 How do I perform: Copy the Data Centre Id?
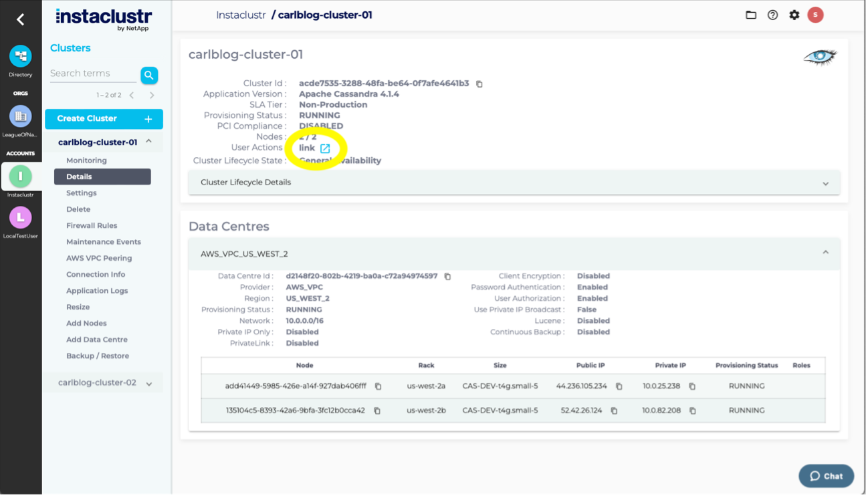coord(448,276)
